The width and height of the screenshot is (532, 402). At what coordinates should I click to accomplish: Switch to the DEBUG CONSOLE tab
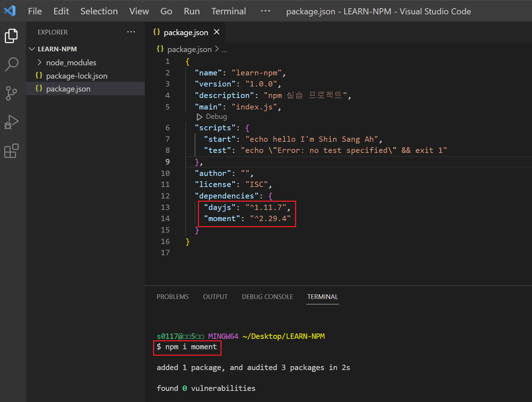pyautogui.click(x=267, y=297)
